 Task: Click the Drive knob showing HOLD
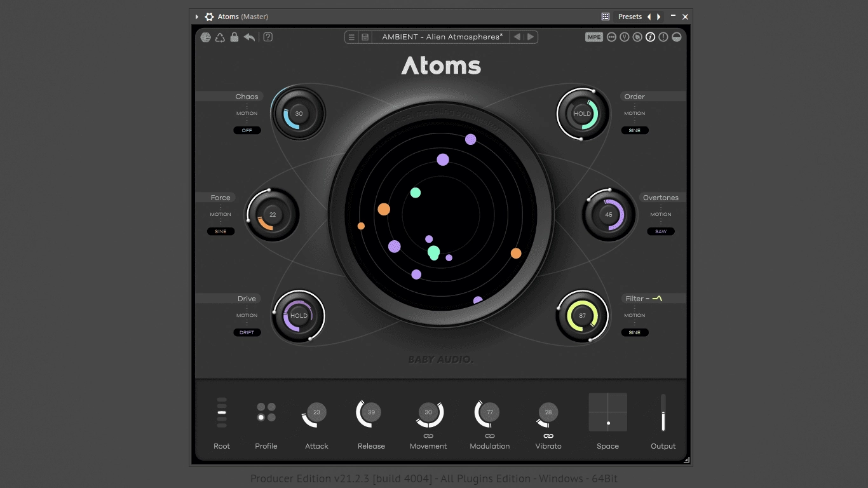[x=299, y=316]
